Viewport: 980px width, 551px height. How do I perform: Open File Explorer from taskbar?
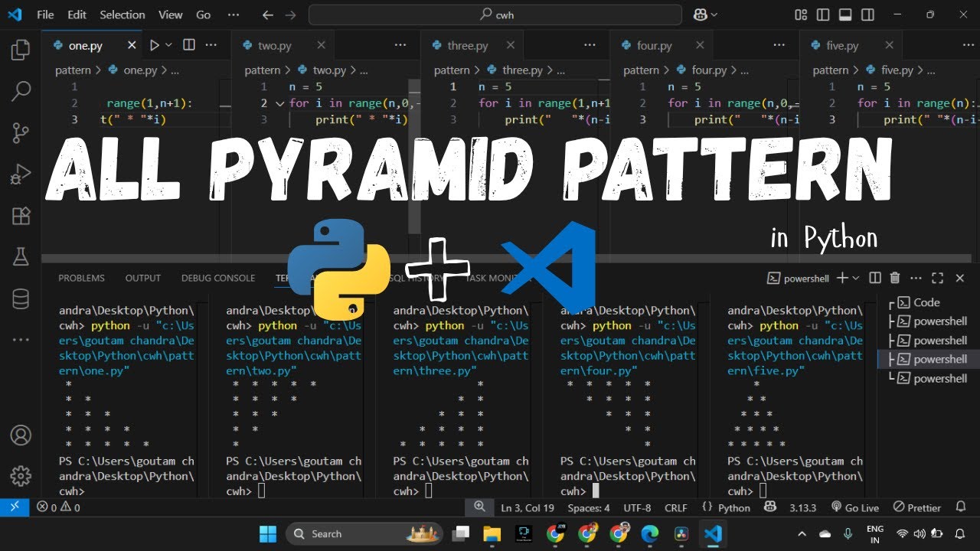[x=492, y=533]
